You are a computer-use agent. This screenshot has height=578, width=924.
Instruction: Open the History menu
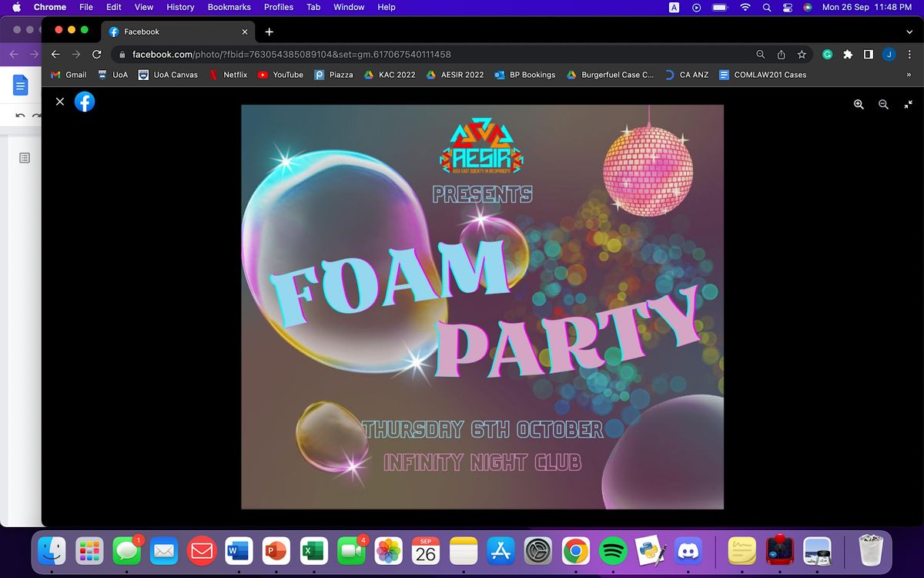[x=180, y=7]
